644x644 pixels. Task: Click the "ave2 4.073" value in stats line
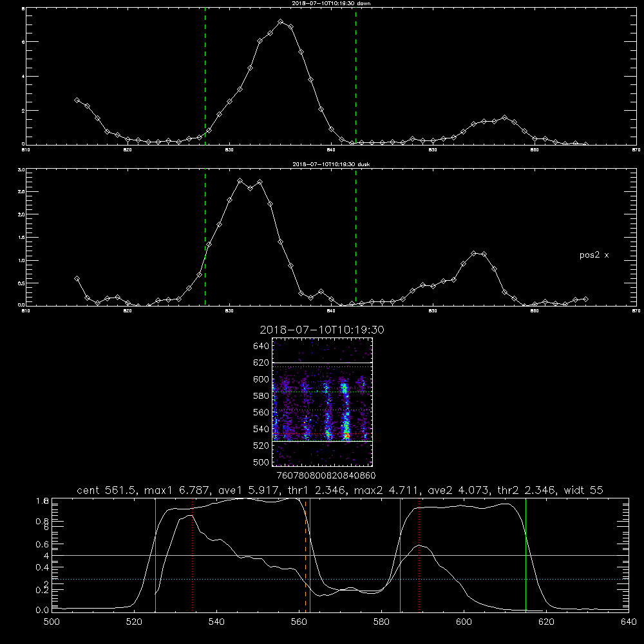(458, 490)
